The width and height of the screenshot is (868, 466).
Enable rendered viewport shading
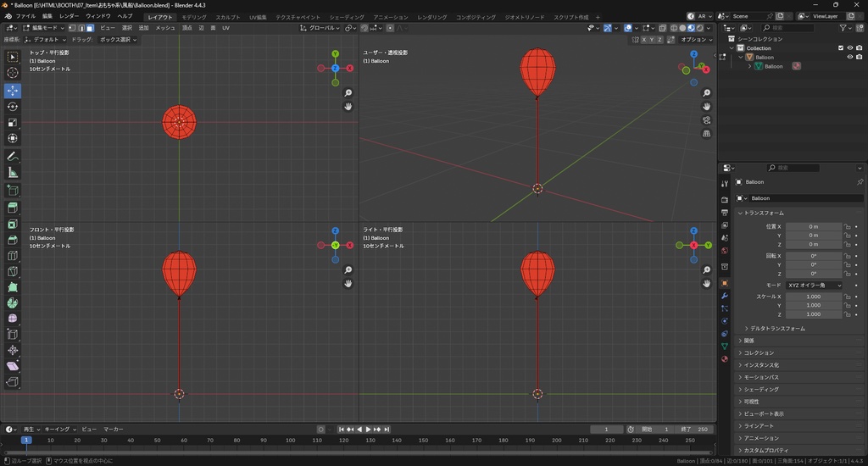point(699,28)
